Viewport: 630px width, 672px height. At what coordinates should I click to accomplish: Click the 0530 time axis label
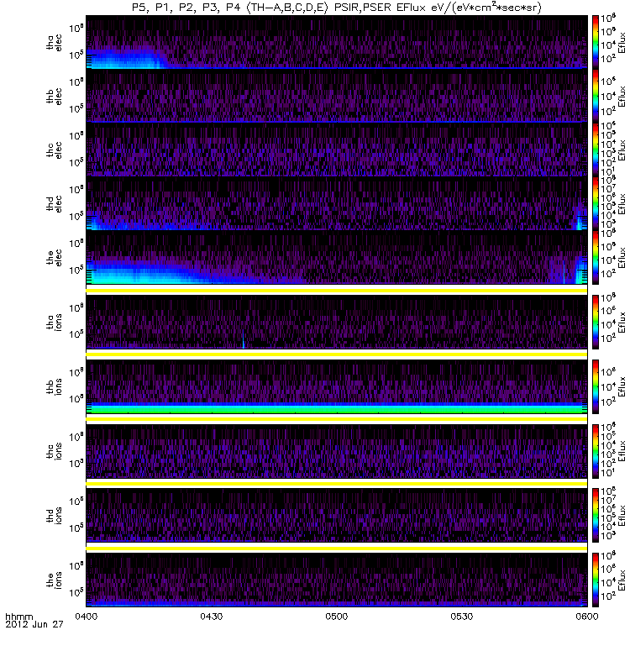point(461,617)
